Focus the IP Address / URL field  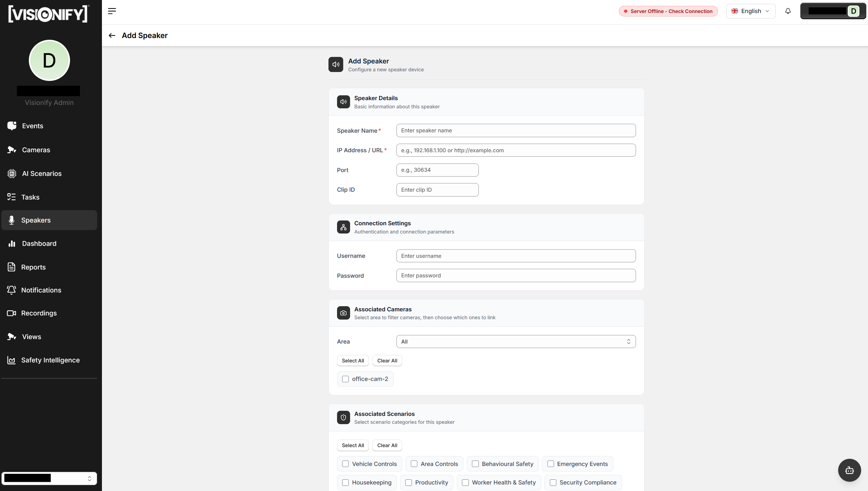click(516, 150)
